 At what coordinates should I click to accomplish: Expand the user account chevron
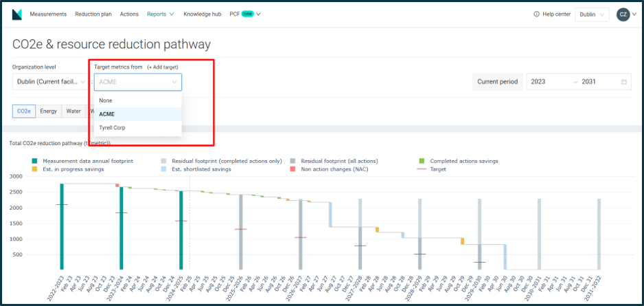634,14
